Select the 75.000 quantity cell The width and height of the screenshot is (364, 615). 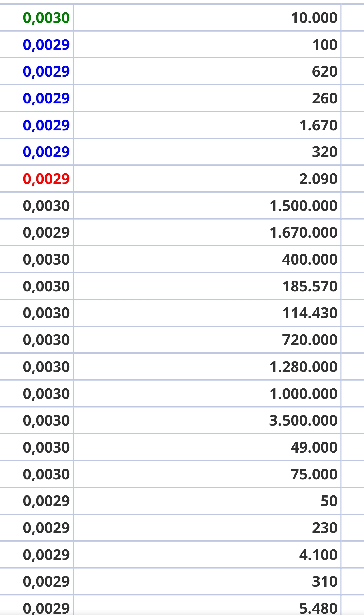[x=207, y=474]
